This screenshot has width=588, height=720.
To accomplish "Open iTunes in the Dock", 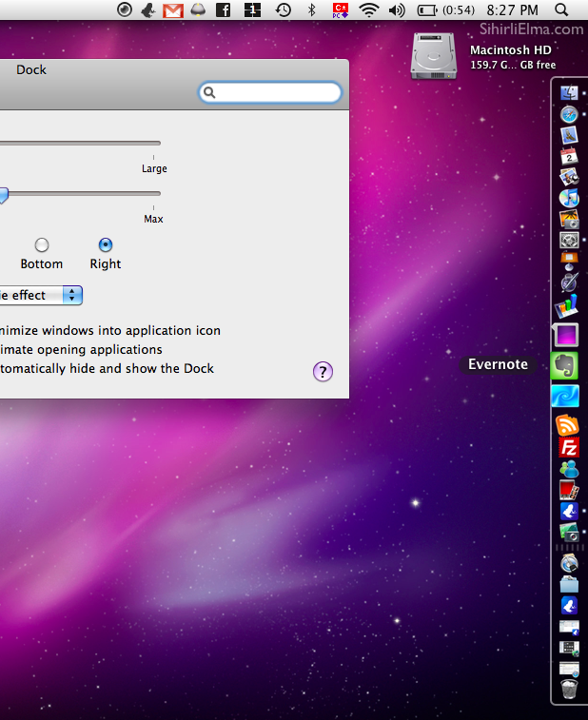I will pos(570,198).
